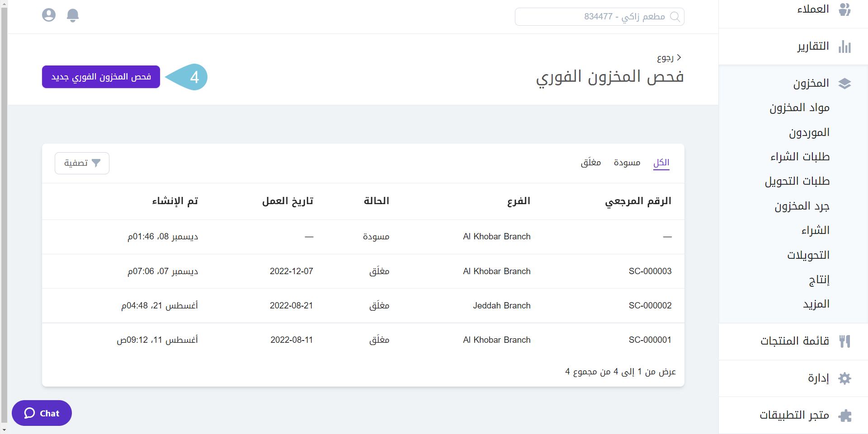Click the magnifier icon in search box
868x434 pixels.
point(675,17)
